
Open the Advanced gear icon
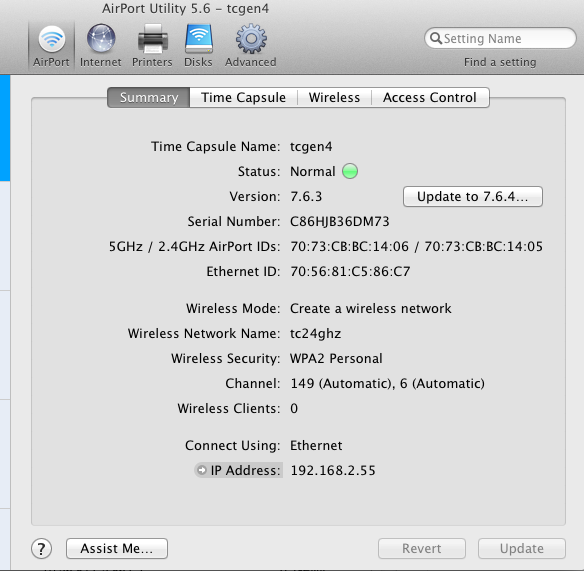[x=251, y=39]
